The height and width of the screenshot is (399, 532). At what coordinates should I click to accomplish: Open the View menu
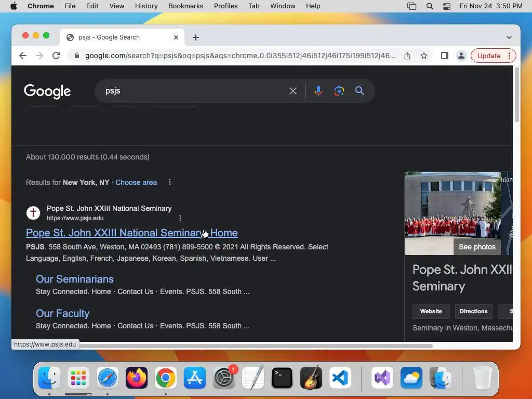(x=116, y=6)
